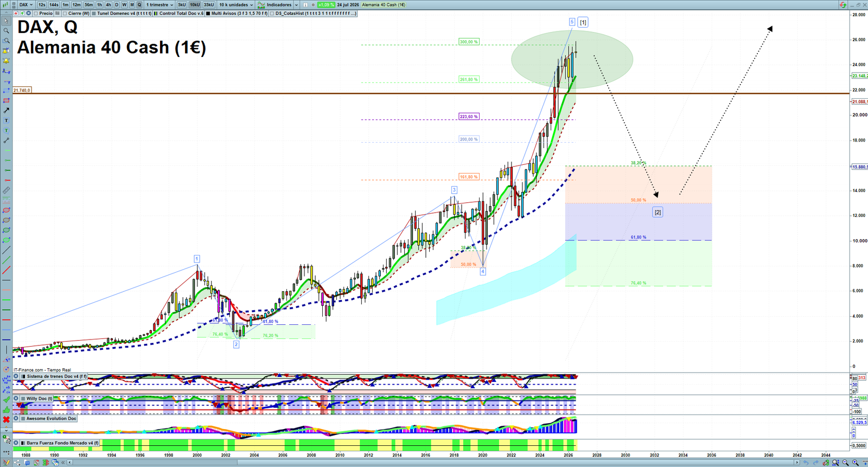
Task: Toggle Sistema de trenes Doc v4 color box
Action: (x=23, y=376)
